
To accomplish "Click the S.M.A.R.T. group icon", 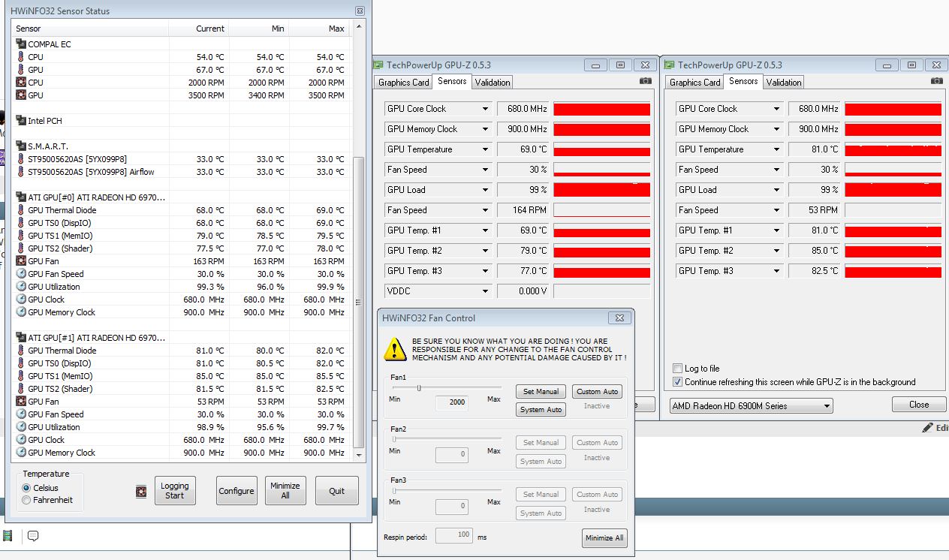I will coord(21,146).
